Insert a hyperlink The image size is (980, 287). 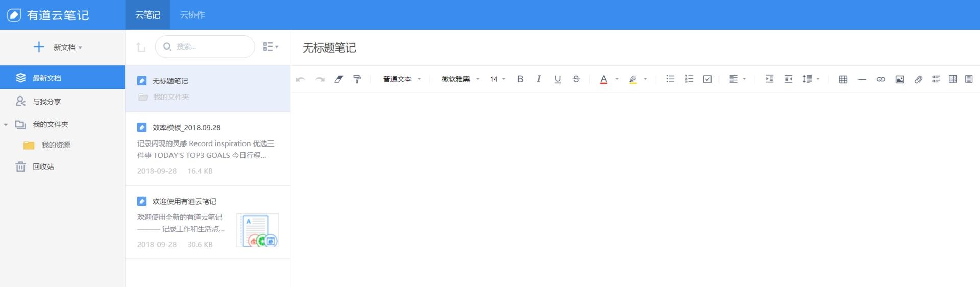pyautogui.click(x=881, y=79)
